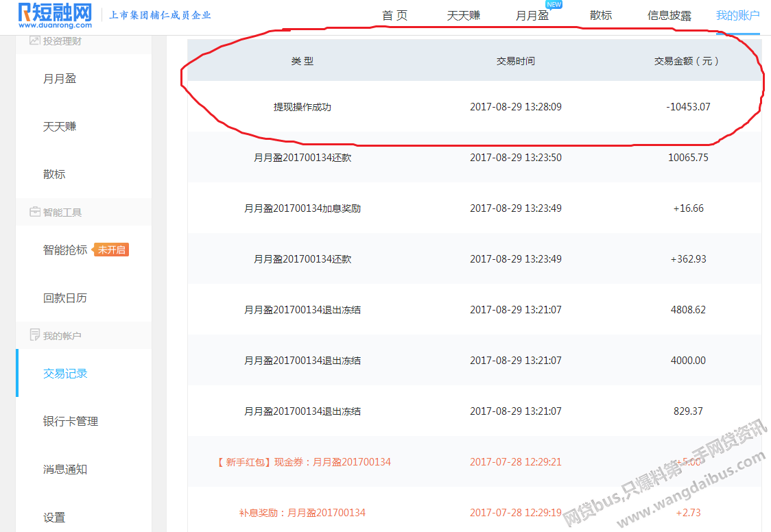Open 天天赚 in the left sidebar
This screenshot has height=532, width=771.
60,127
